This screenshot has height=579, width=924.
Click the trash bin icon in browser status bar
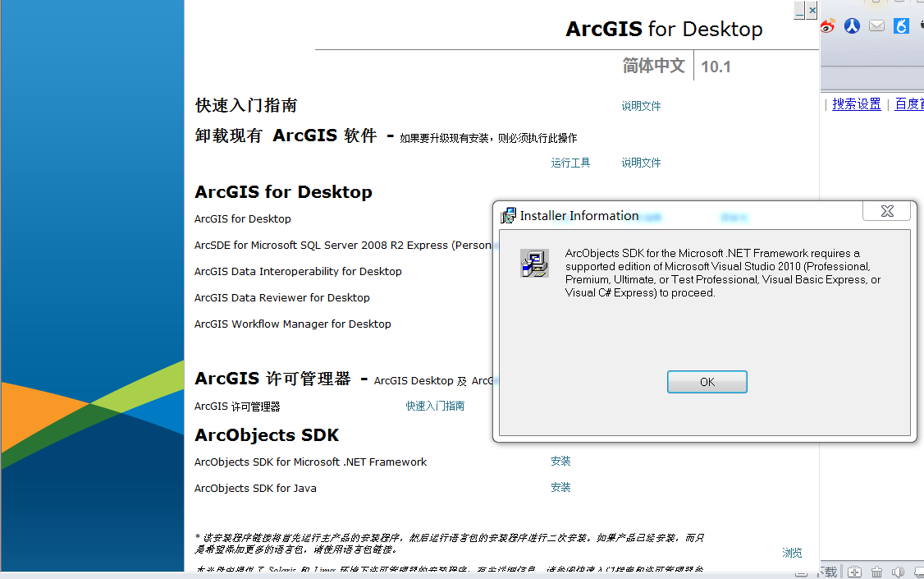click(877, 572)
